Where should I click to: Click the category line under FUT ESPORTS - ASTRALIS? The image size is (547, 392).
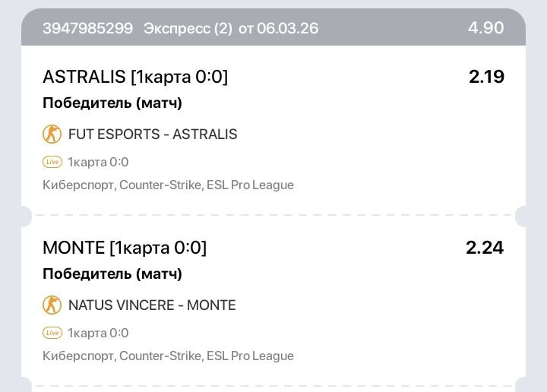(x=168, y=185)
